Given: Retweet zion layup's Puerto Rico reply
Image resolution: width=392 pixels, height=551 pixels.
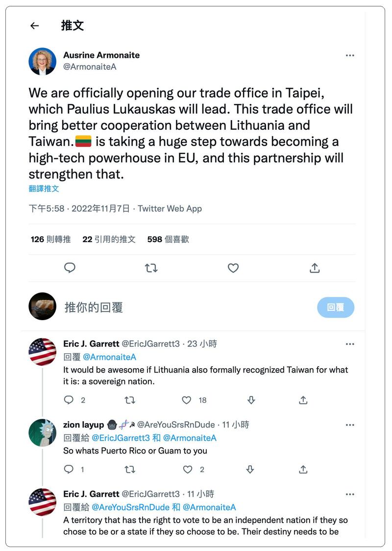Looking at the screenshot, I should click(x=129, y=470).
